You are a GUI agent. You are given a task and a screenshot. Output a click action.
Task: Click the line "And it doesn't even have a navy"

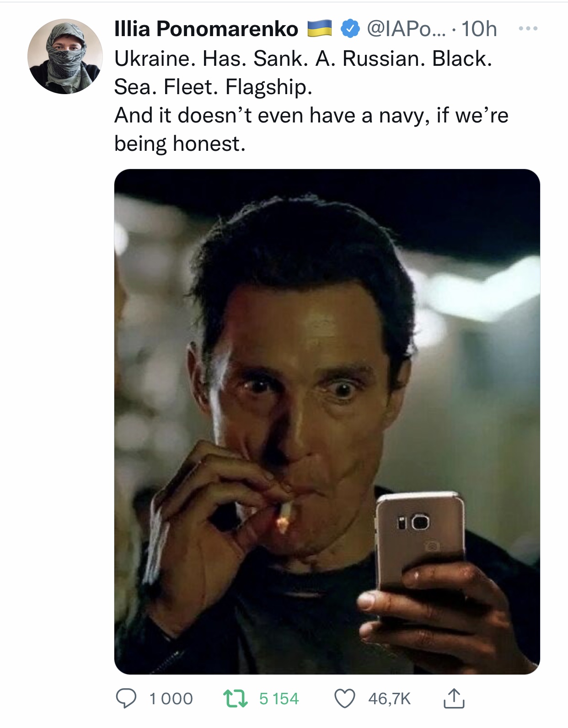(311, 115)
